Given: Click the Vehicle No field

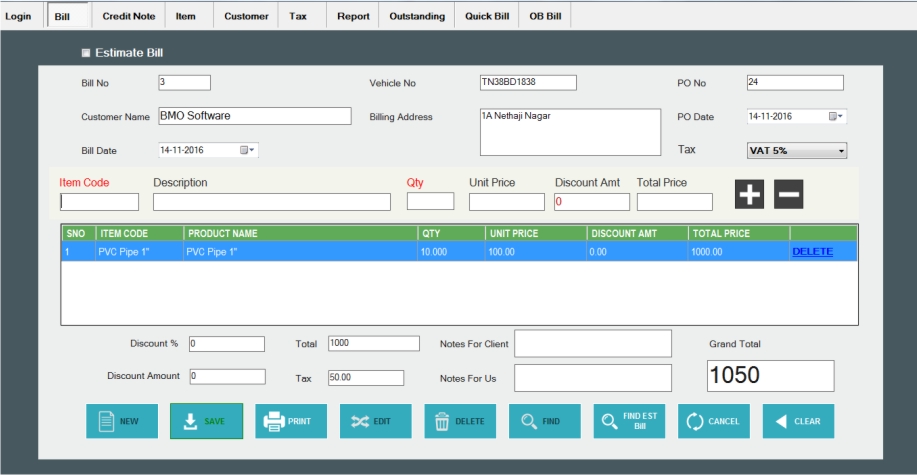Looking at the screenshot, I should [528, 82].
